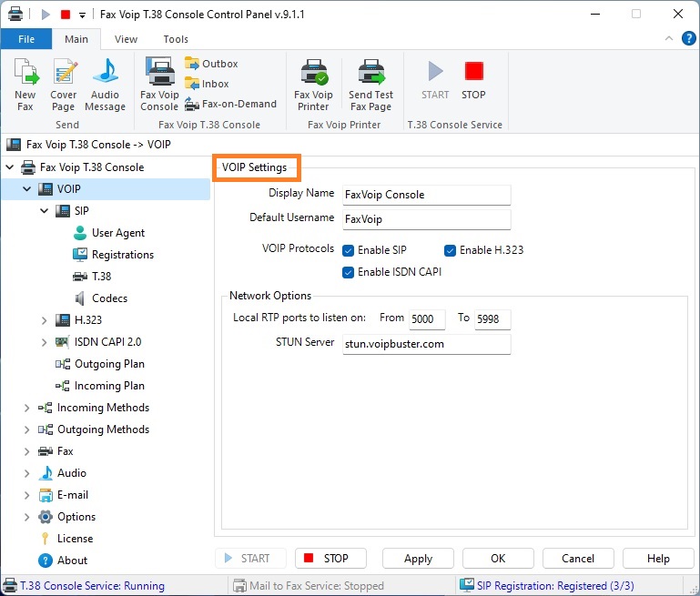Open the Inbox folder

point(207,84)
